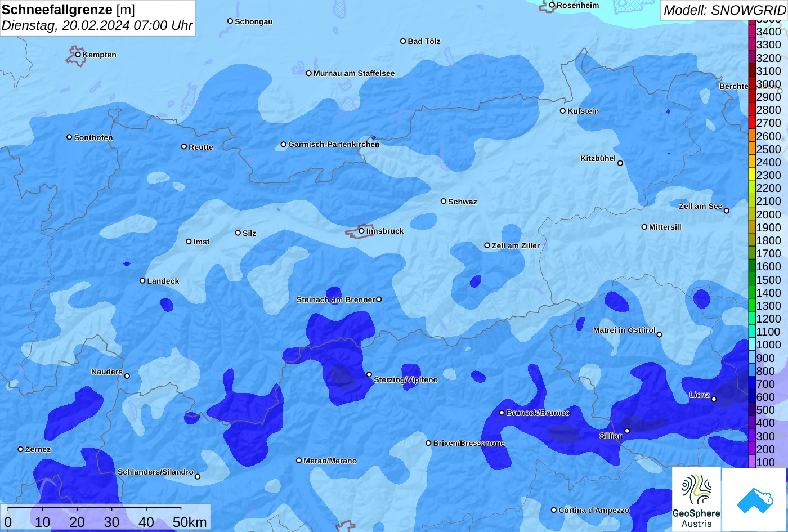Click the 'Imst' place label
788x532 pixels.
tap(202, 242)
